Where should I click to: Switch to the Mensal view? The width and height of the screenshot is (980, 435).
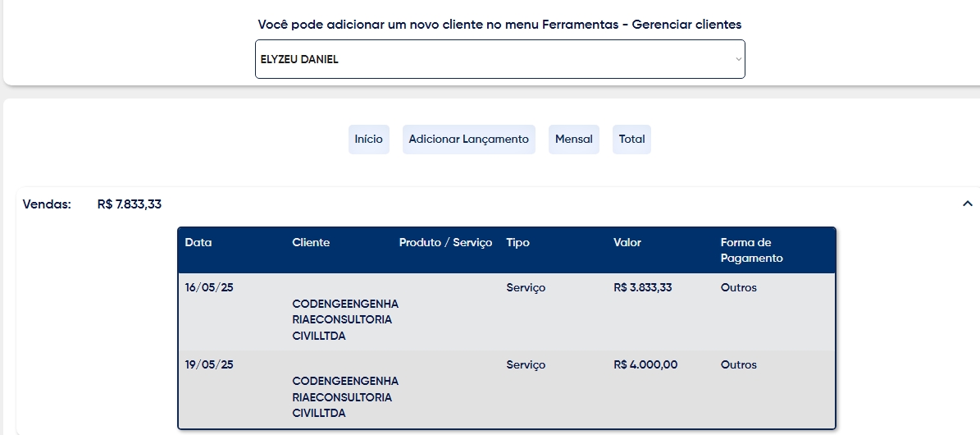point(574,139)
